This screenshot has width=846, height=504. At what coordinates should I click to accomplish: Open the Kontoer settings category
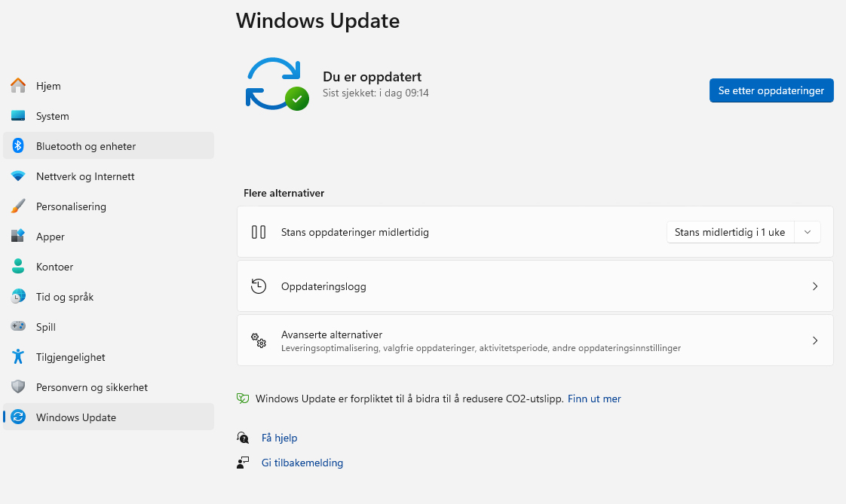coord(54,267)
